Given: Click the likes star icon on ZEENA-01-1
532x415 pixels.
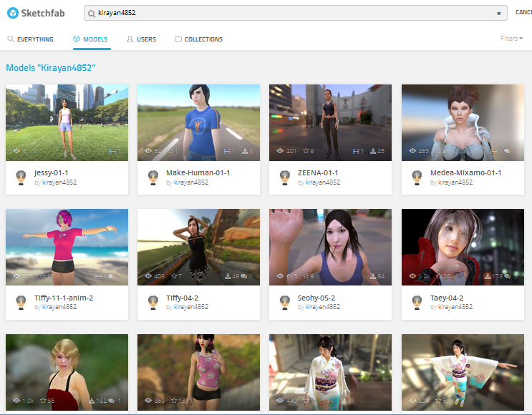Looking at the screenshot, I should pos(306,151).
